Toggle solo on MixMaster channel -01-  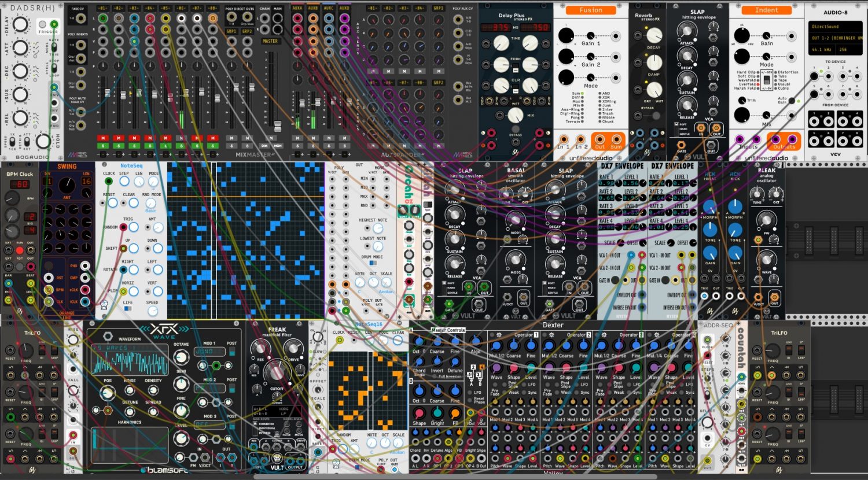[x=103, y=146]
